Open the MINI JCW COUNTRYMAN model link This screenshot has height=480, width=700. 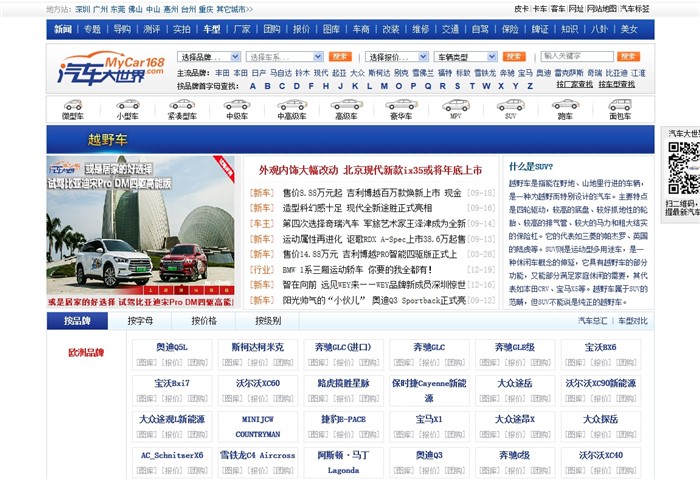[258, 426]
